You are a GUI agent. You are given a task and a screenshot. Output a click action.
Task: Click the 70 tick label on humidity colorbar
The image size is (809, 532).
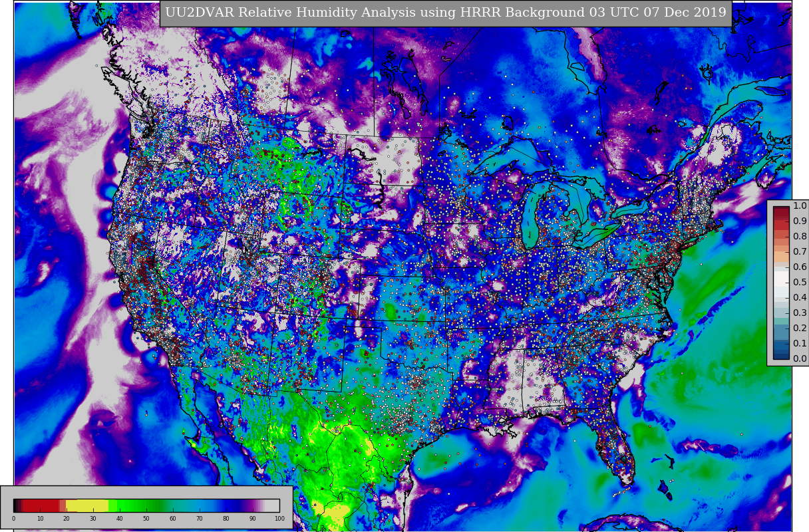click(200, 519)
